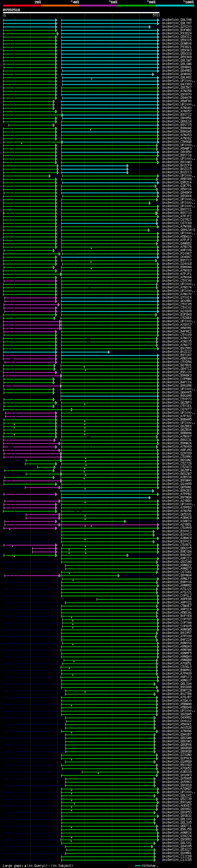Select hit UniRef100_Q0WVA2

[177, 74]
